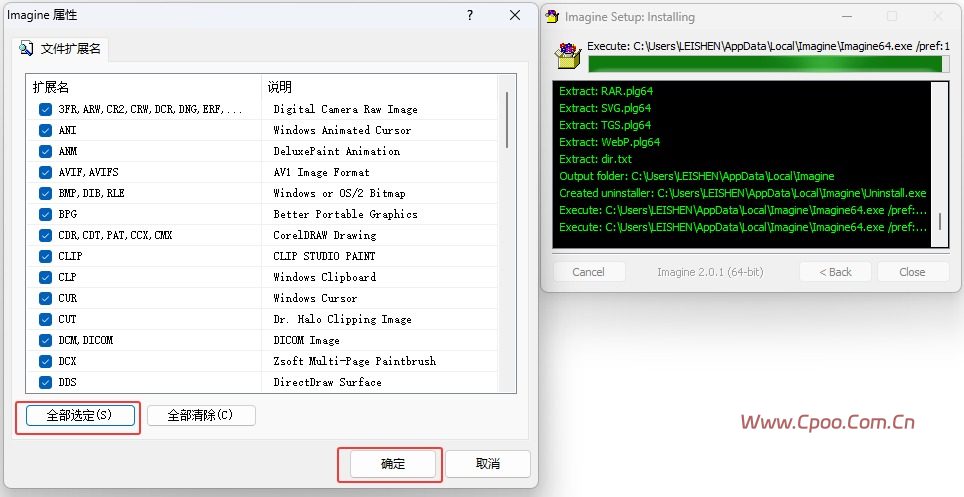Confirm with the 确定 button
Viewport: 964px width, 497px height.
pyautogui.click(x=393, y=464)
